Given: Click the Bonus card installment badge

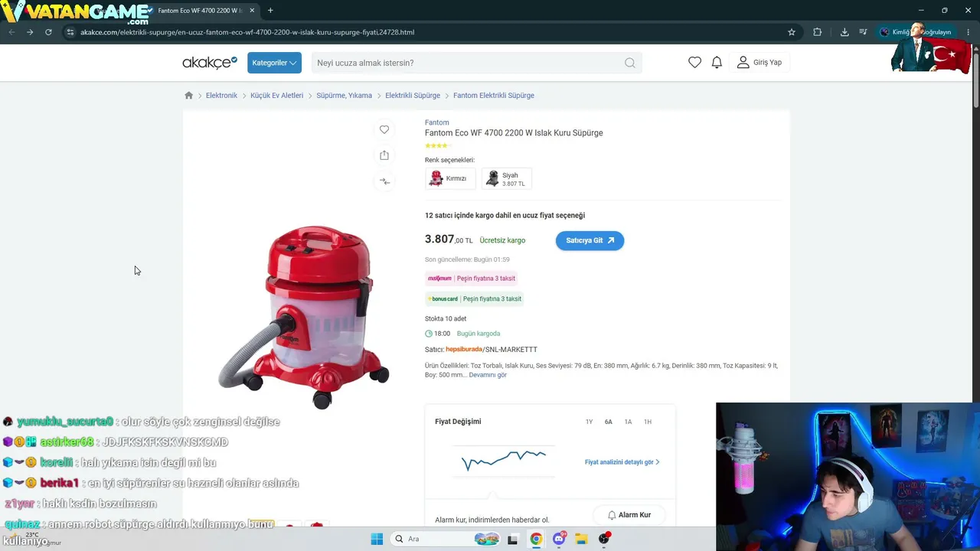Looking at the screenshot, I should tap(475, 298).
